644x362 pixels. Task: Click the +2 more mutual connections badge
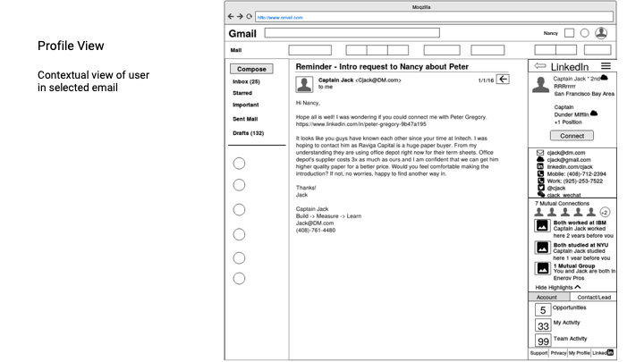[605, 213]
